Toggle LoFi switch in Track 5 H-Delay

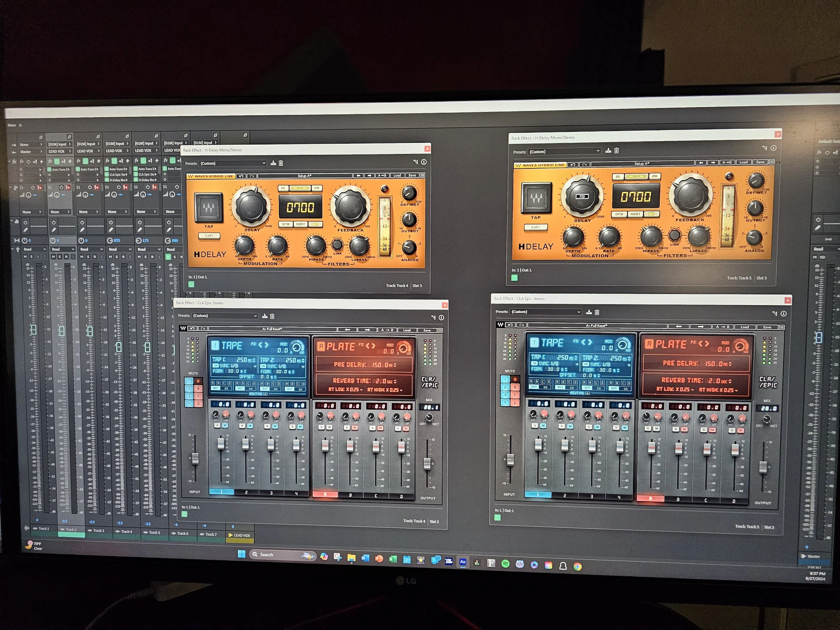(x=536, y=227)
